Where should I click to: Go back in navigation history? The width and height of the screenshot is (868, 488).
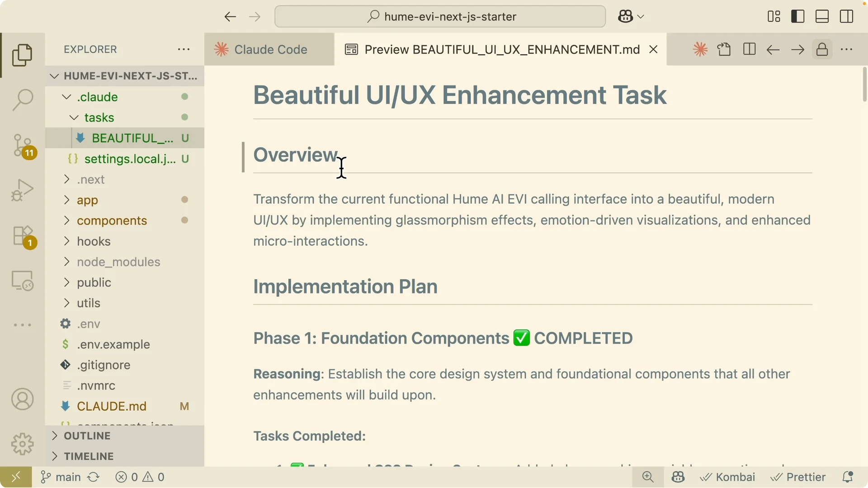coord(230,17)
